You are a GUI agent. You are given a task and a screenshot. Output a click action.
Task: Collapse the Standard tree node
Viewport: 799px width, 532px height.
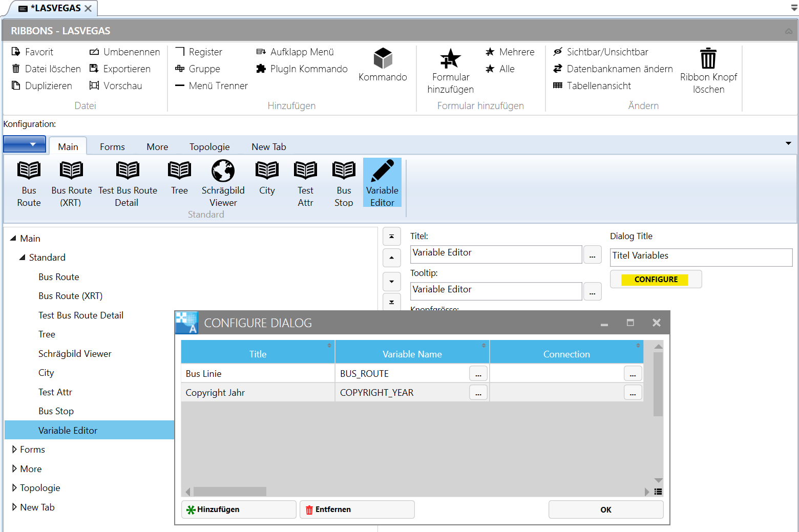[22, 257]
